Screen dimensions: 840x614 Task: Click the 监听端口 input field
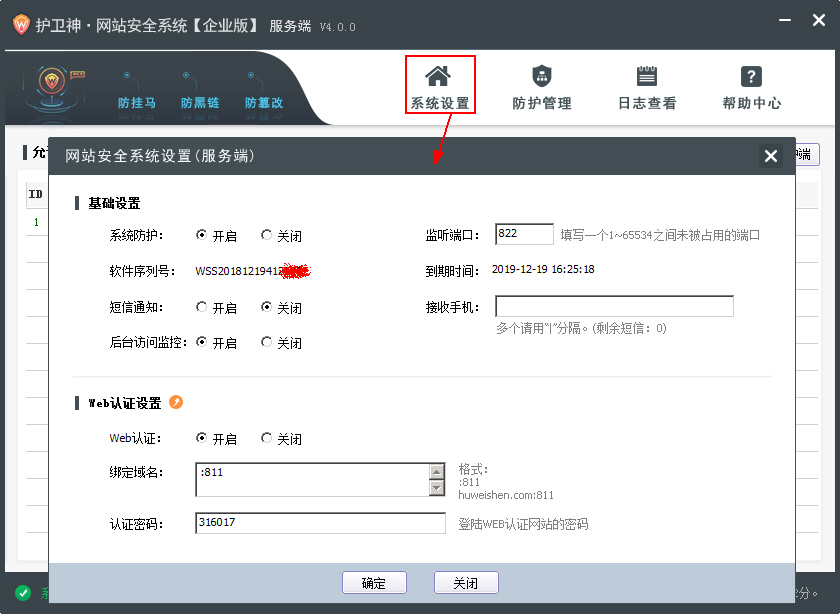click(x=524, y=234)
